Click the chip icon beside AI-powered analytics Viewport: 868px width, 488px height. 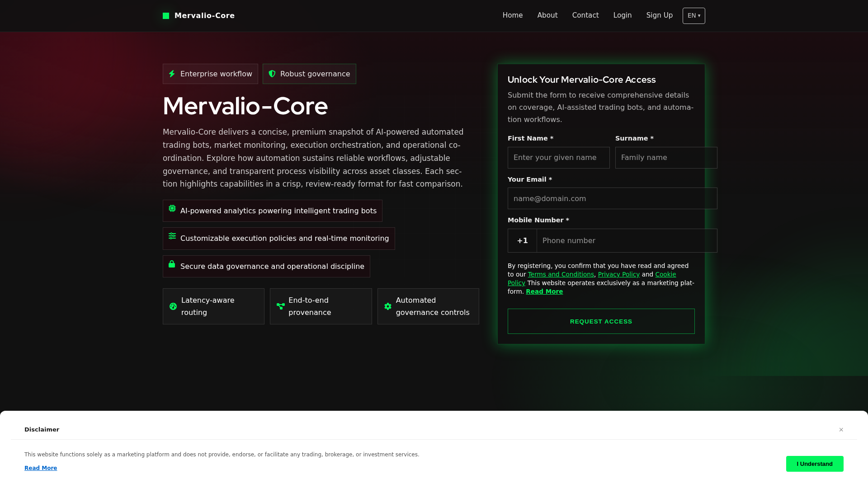click(x=172, y=208)
